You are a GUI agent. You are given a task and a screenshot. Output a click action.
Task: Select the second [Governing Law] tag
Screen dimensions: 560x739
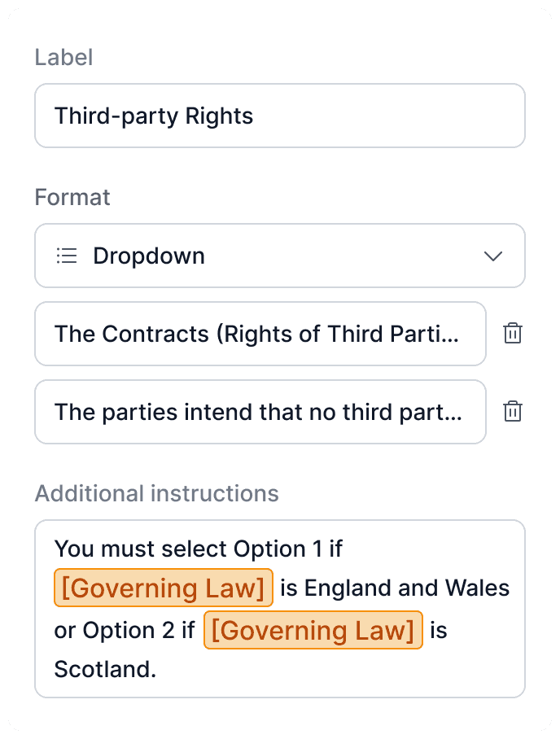click(x=313, y=630)
